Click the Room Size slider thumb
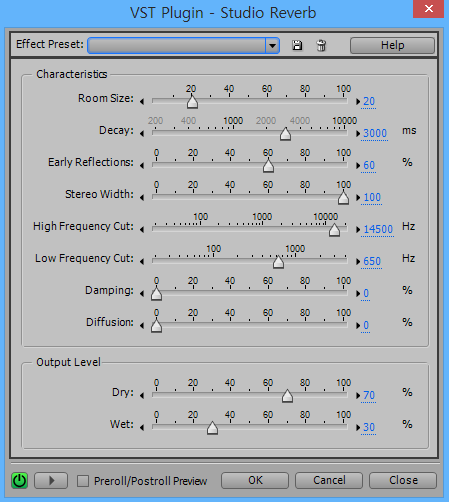The image size is (449, 502). pyautogui.click(x=192, y=102)
